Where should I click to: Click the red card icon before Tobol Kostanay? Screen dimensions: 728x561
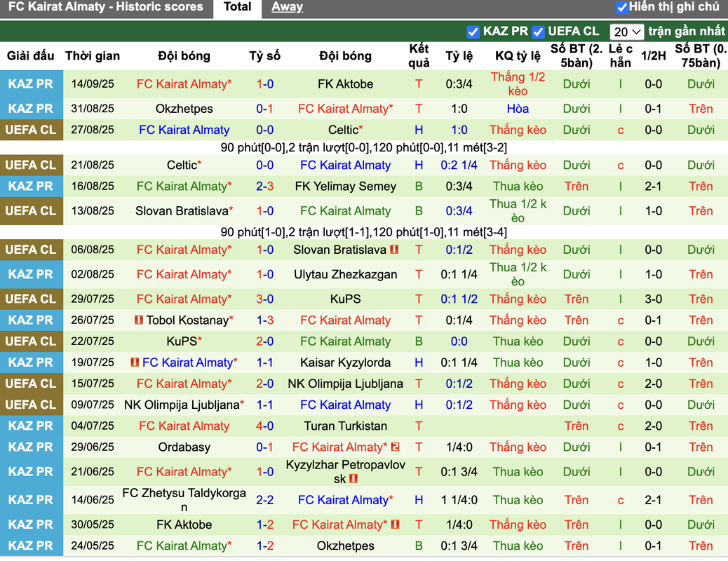(138, 320)
